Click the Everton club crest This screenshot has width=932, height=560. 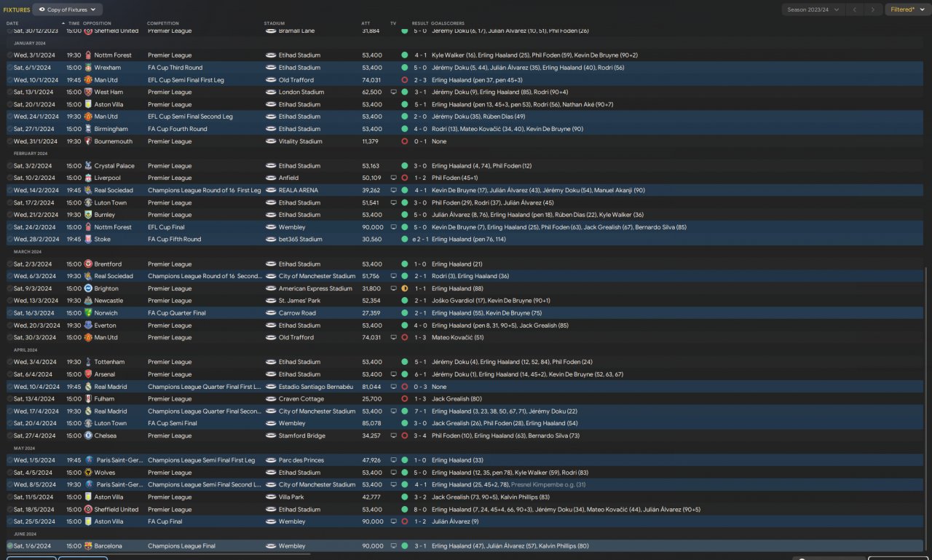[x=88, y=326]
